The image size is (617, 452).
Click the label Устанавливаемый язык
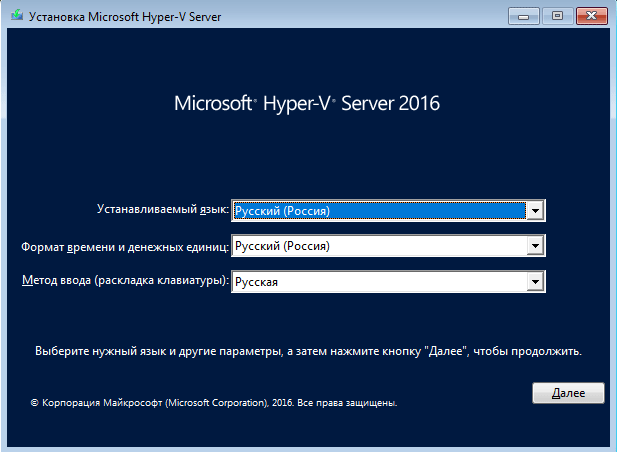tap(163, 209)
